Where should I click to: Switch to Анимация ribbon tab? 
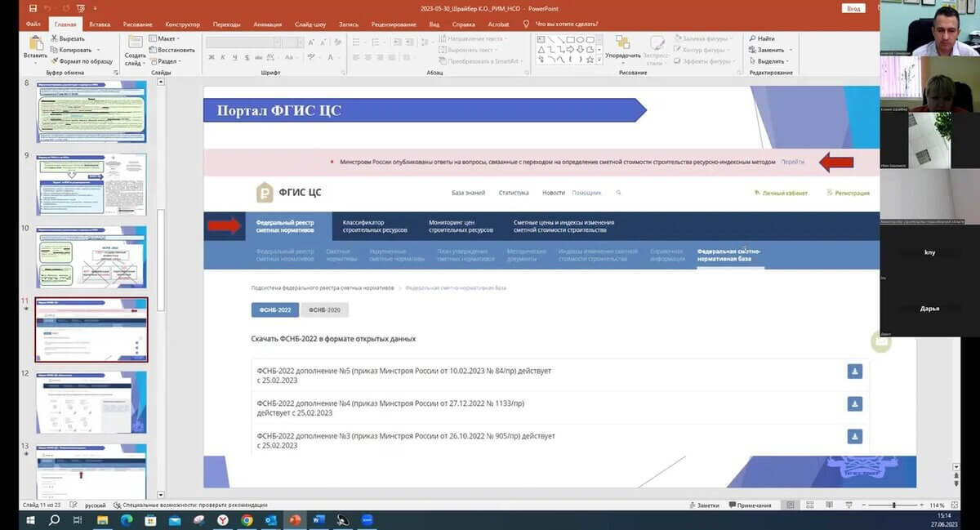click(x=267, y=24)
